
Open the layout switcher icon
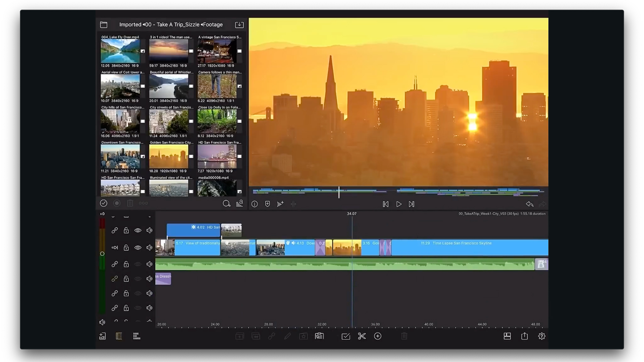507,336
